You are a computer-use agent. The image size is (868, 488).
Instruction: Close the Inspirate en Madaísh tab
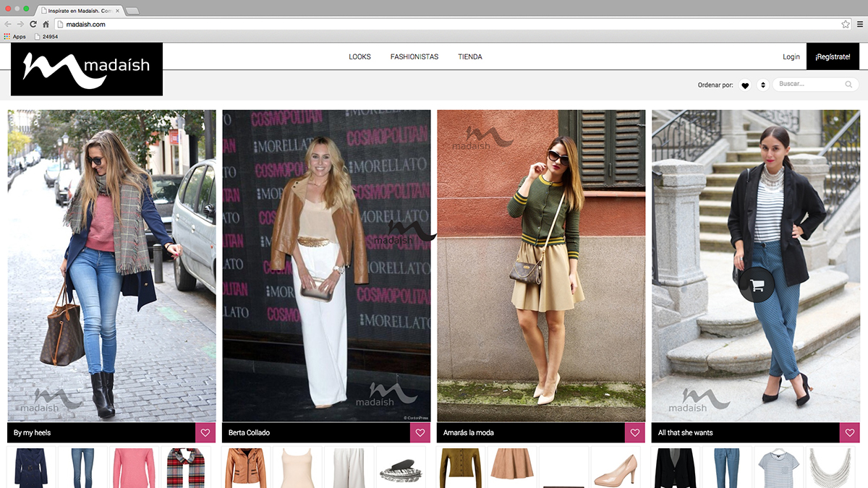[117, 11]
